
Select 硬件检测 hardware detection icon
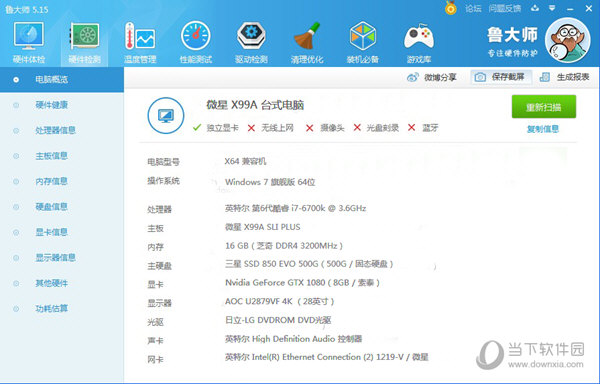(85, 42)
